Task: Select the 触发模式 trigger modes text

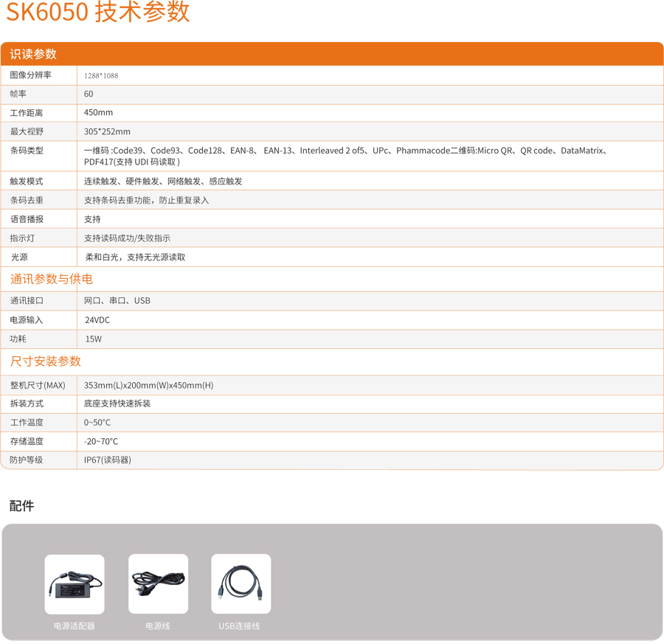Action: tap(163, 181)
